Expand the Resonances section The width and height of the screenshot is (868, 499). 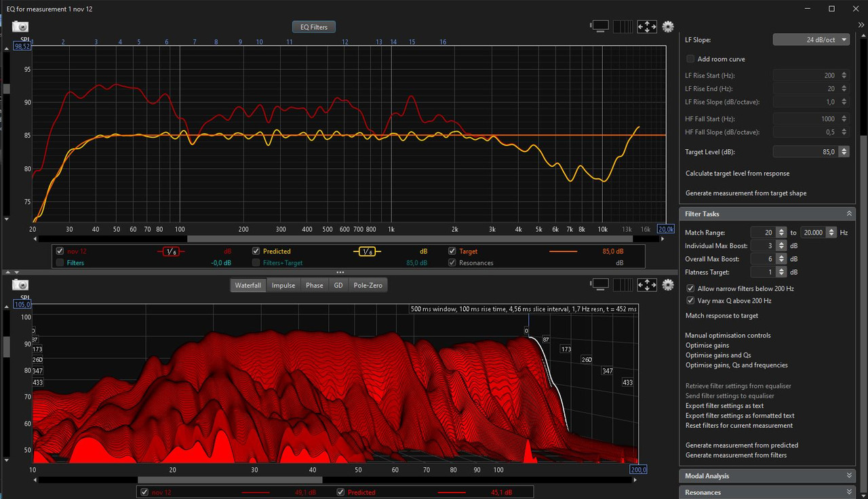coord(849,492)
